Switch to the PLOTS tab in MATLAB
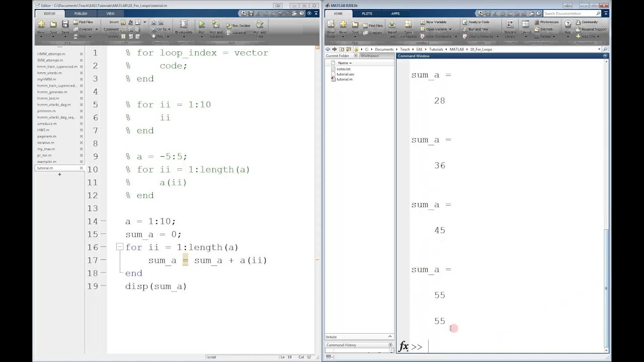 coord(367,14)
